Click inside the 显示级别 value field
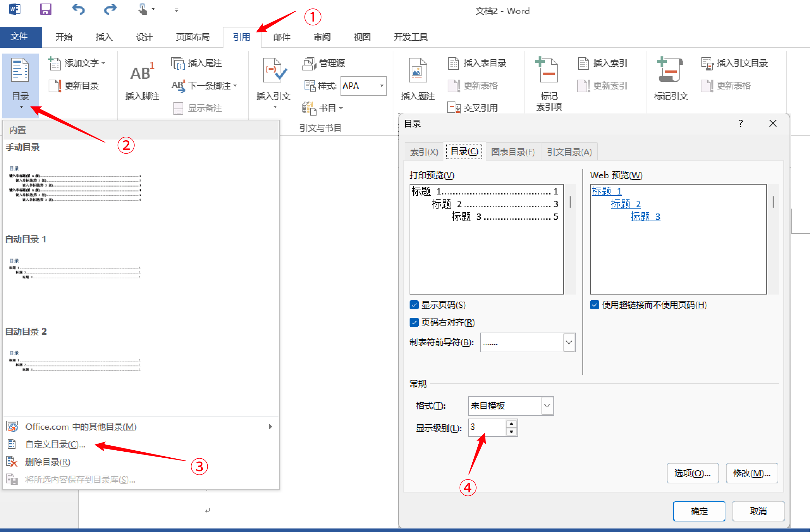Viewport: 810px width, 532px height. click(486, 427)
